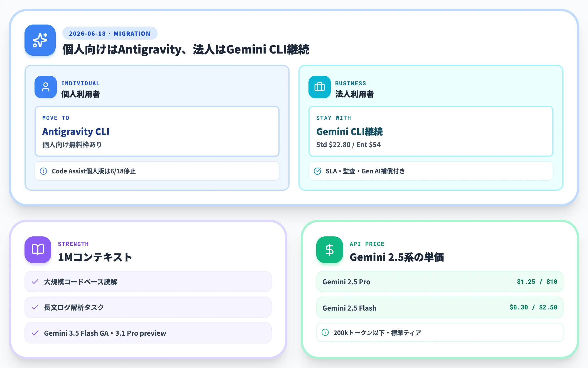Click the 個人利用者 heading
Viewport: 588px width, 368px height.
(x=80, y=94)
